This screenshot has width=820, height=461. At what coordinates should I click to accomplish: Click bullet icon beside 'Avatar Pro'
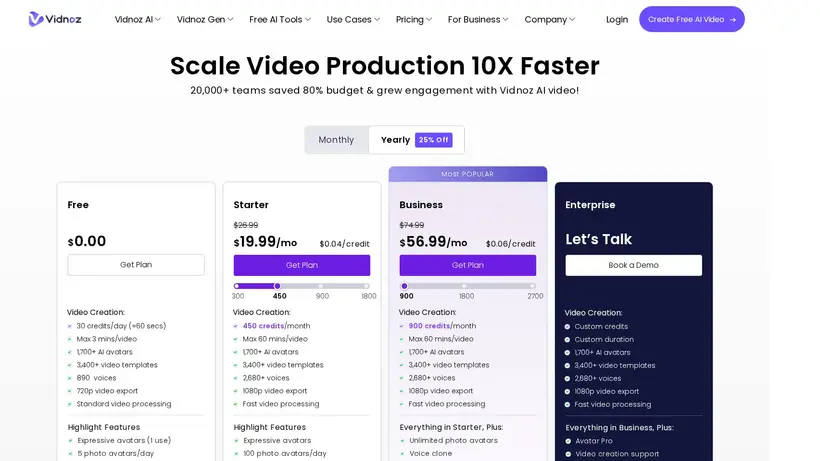point(568,441)
